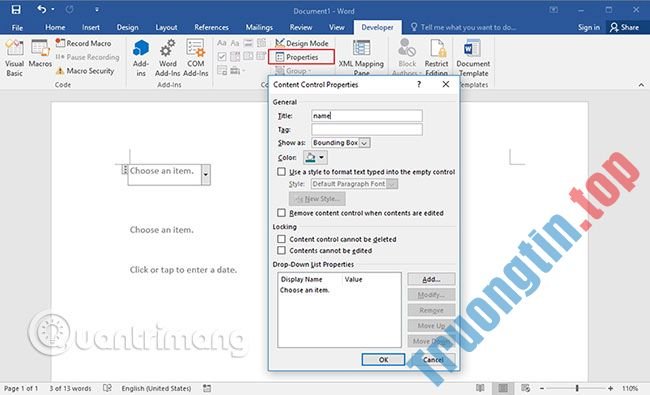The image size is (650, 395).
Task: Open the Undo history dropdown arrow
Action: pos(53,10)
